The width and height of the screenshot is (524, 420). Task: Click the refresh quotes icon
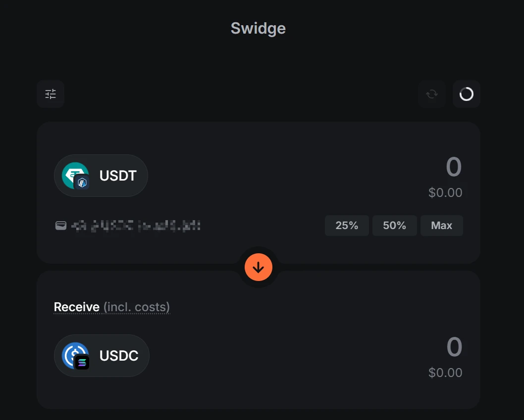tap(432, 94)
